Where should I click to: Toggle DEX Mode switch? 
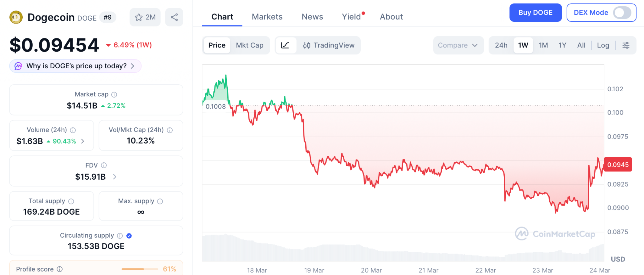(622, 13)
